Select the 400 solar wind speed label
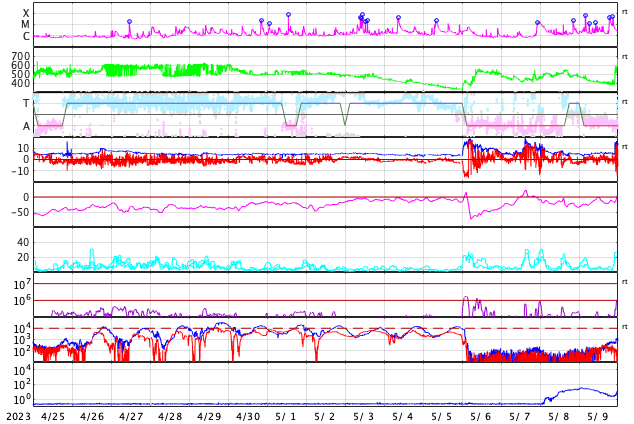This screenshot has width=634, height=424. [x=21, y=83]
